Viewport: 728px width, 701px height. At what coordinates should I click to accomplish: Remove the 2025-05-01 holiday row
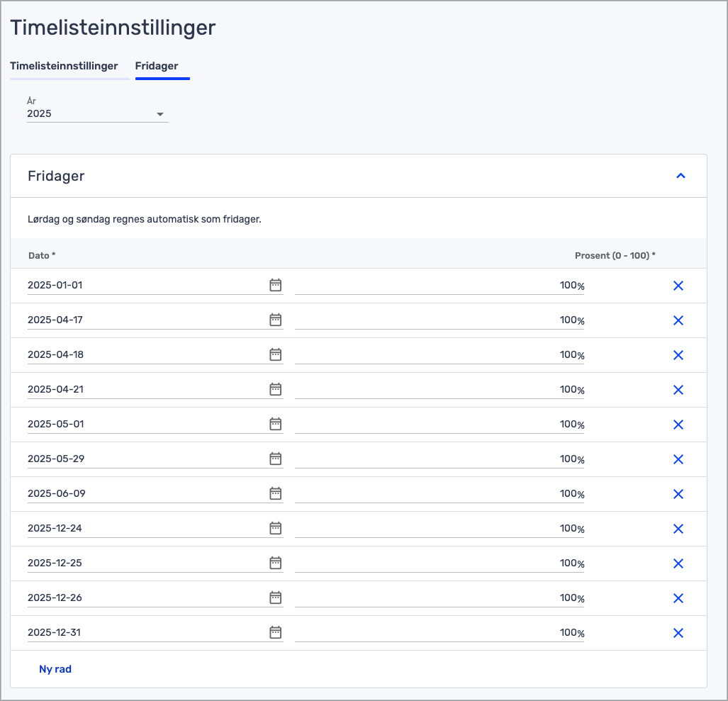pyautogui.click(x=678, y=425)
